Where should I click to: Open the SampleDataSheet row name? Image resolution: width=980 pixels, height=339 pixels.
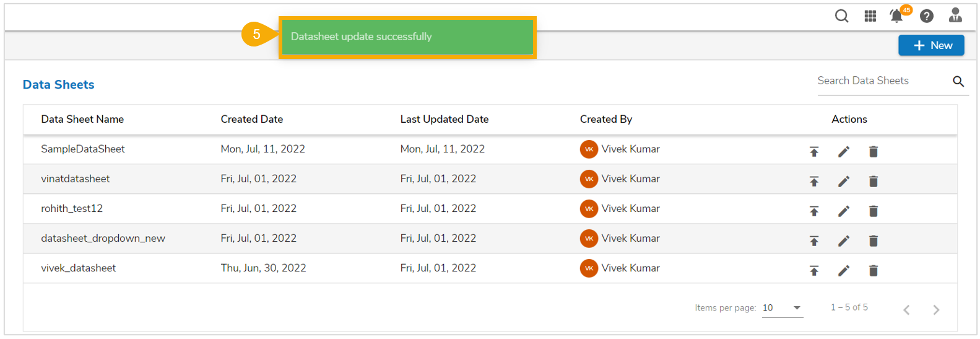83,149
